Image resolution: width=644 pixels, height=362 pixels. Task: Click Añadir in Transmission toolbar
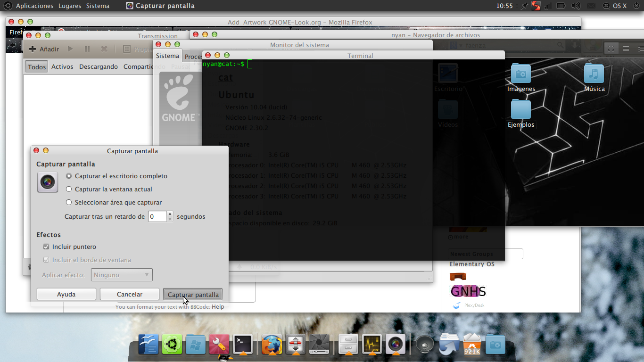pos(44,49)
